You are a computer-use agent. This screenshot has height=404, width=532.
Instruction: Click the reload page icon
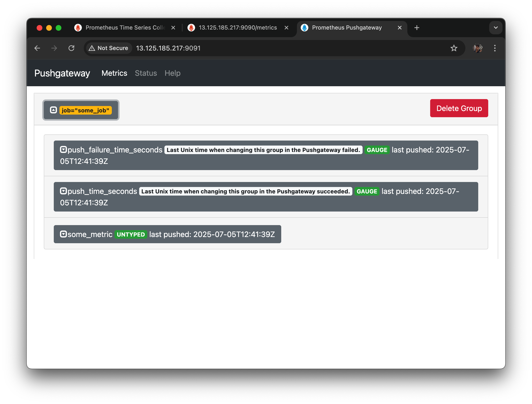click(71, 48)
